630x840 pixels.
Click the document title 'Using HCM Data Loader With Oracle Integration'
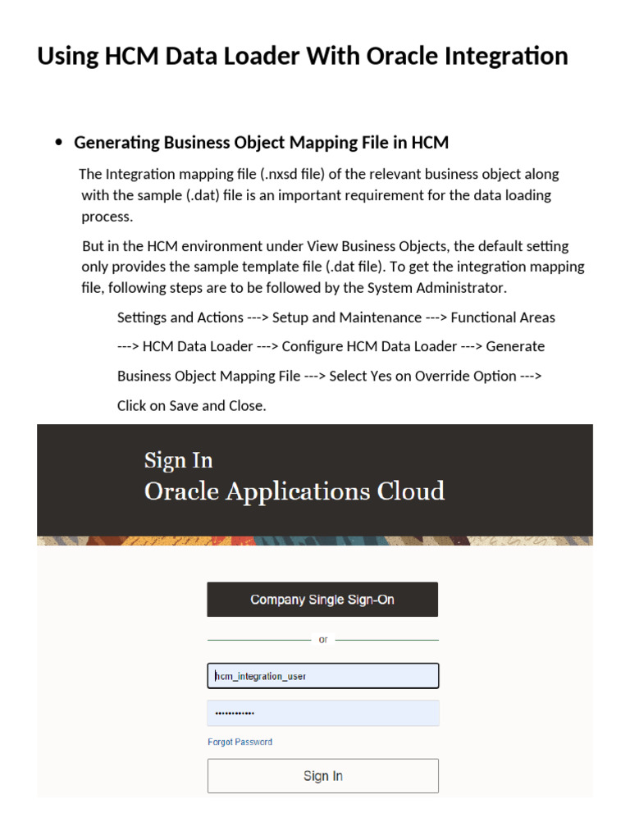[x=303, y=57]
